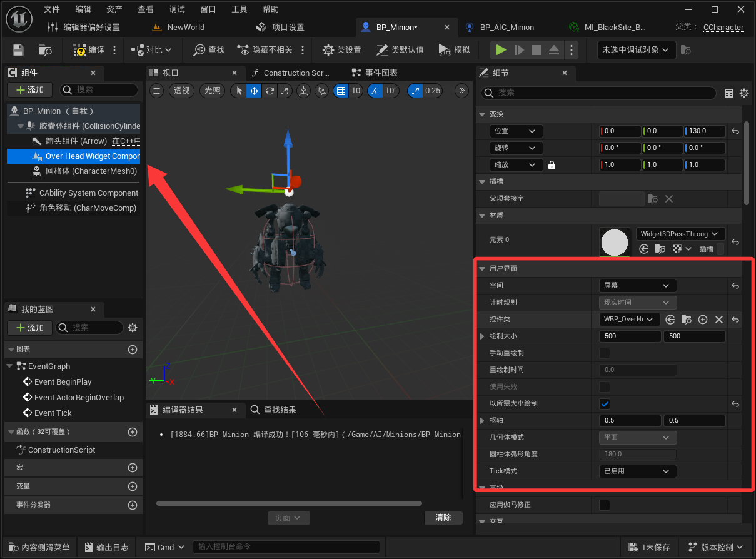The height and width of the screenshot is (559, 756).
Task: Toggle the scale lock icon
Action: pos(552,165)
